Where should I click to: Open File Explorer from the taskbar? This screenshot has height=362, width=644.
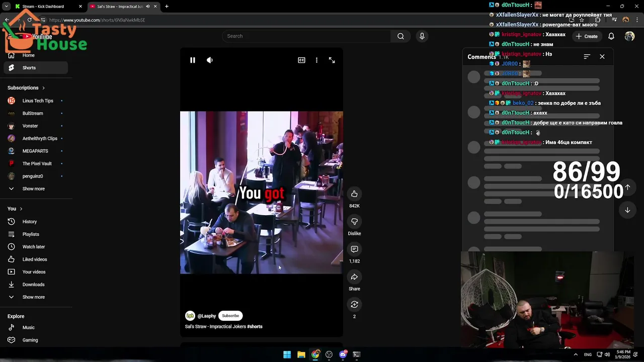[301, 354]
